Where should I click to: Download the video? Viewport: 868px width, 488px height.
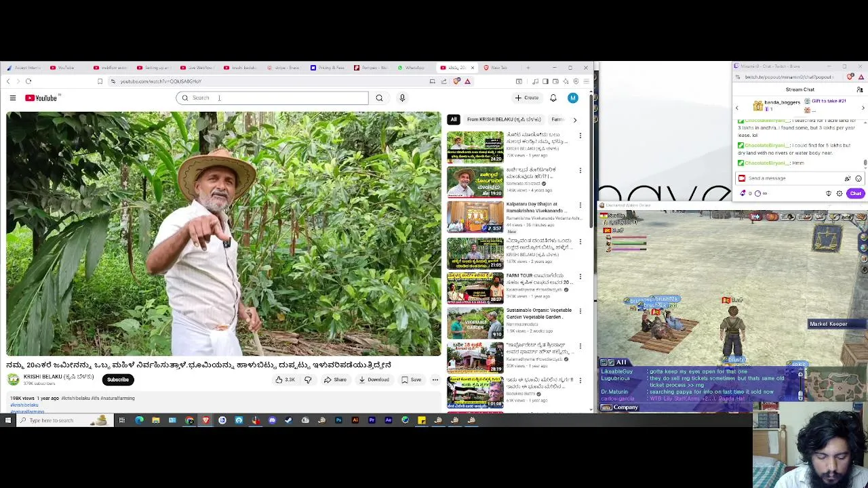click(374, 380)
